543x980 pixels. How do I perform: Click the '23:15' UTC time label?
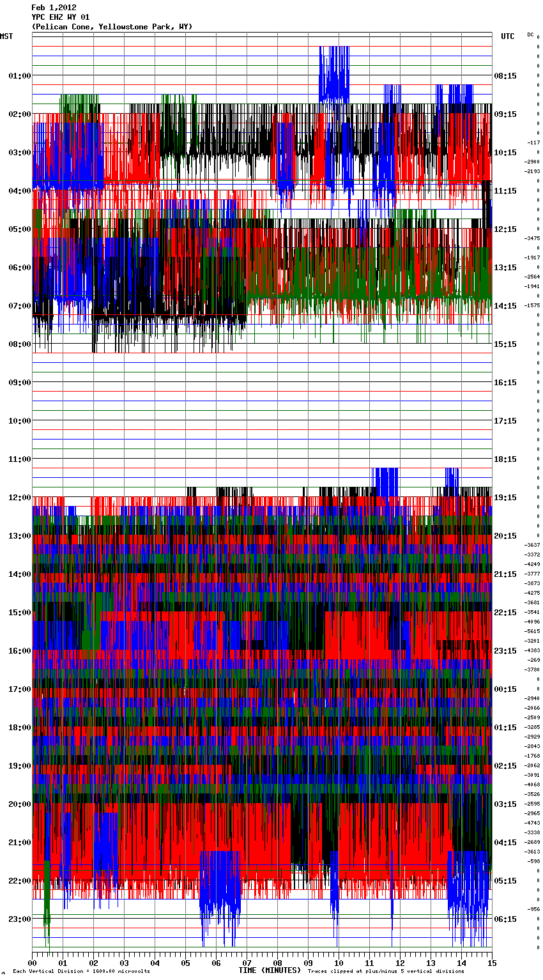[505, 650]
